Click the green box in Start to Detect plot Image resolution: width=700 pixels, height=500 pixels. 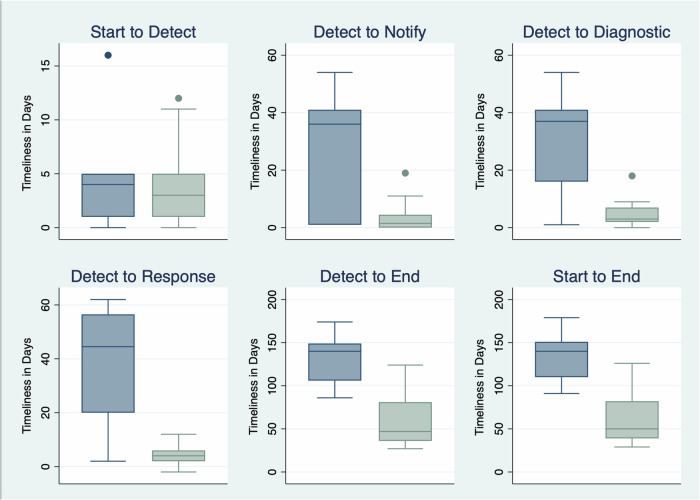pyautogui.click(x=179, y=195)
